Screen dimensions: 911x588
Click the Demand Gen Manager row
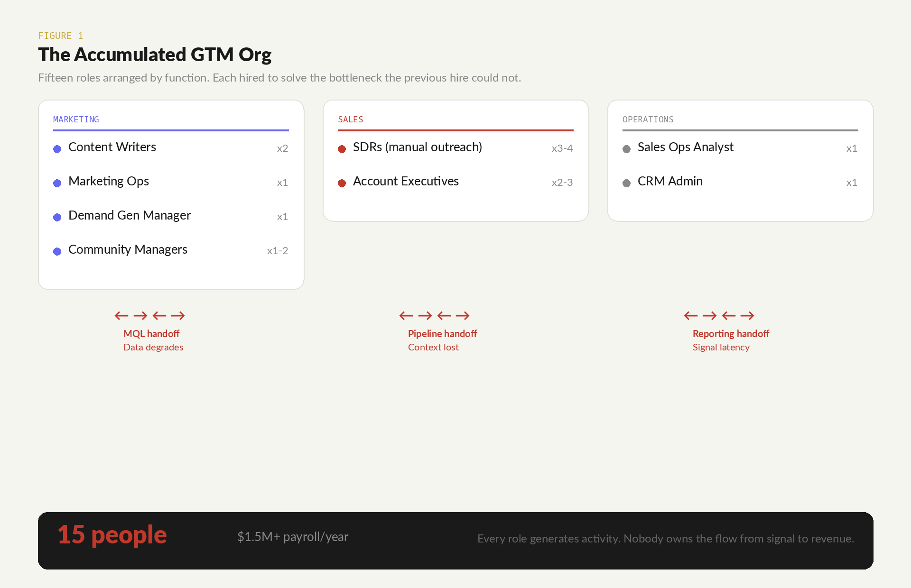click(x=130, y=215)
